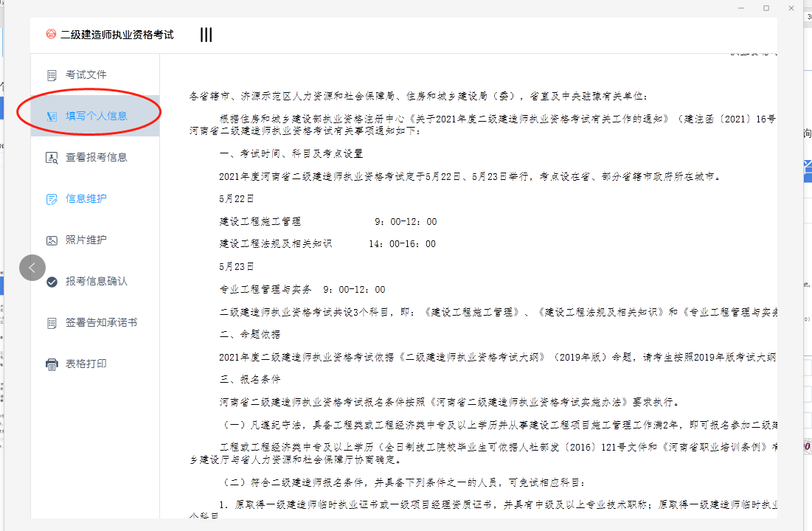Click the 表格打印 printer icon
Image resolution: width=812 pixels, height=531 pixels.
click(x=52, y=364)
